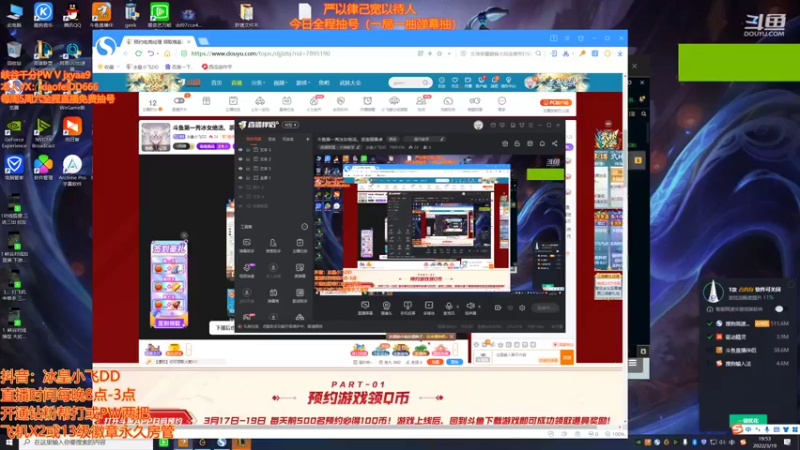Click the 摄像头 camera source button

pyautogui.click(x=386, y=308)
